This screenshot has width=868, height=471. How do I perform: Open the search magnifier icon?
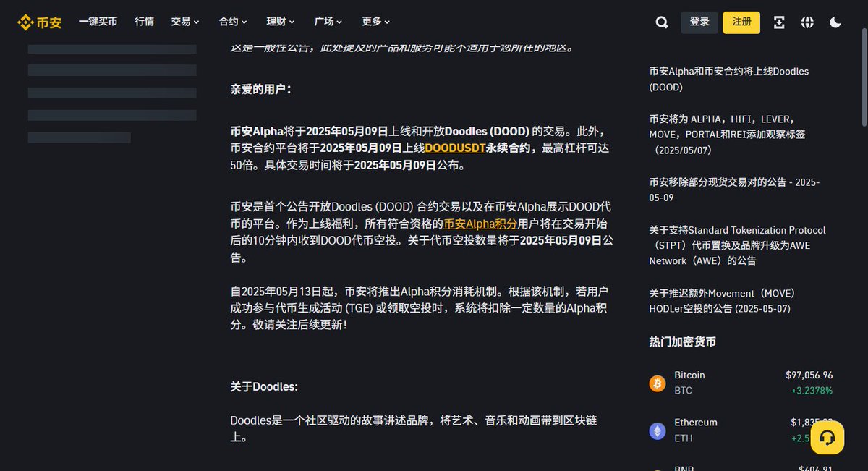click(x=662, y=22)
